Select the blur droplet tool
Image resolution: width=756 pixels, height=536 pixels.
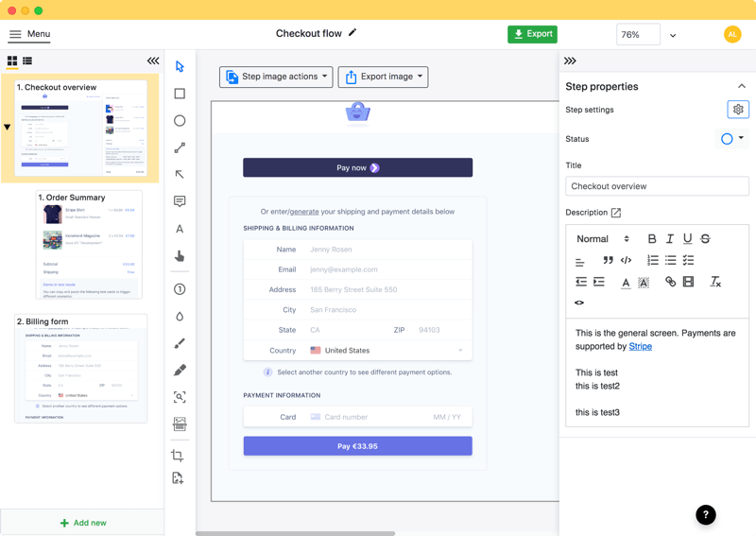click(180, 317)
